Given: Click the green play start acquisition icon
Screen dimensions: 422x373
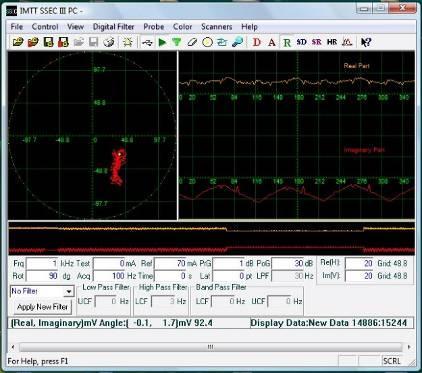Looking at the screenshot, I should pos(162,42).
